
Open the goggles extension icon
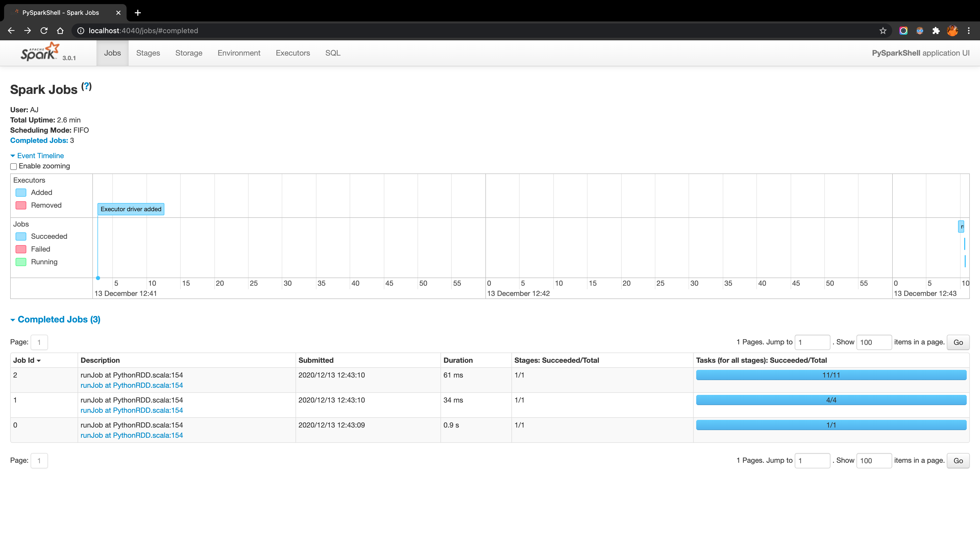(920, 30)
